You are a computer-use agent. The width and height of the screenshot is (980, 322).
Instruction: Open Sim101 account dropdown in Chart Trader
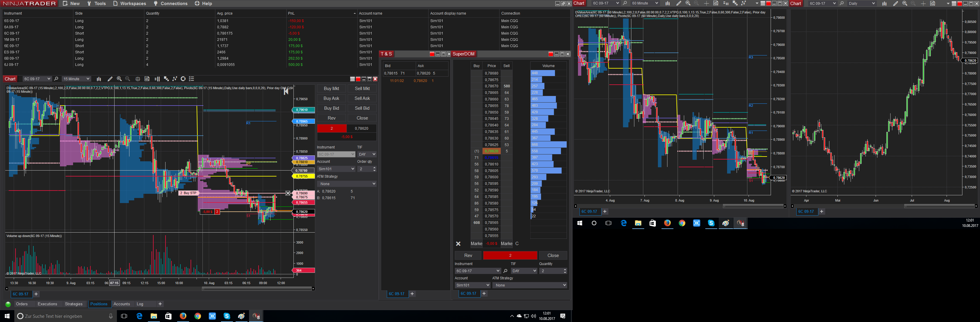click(336, 169)
